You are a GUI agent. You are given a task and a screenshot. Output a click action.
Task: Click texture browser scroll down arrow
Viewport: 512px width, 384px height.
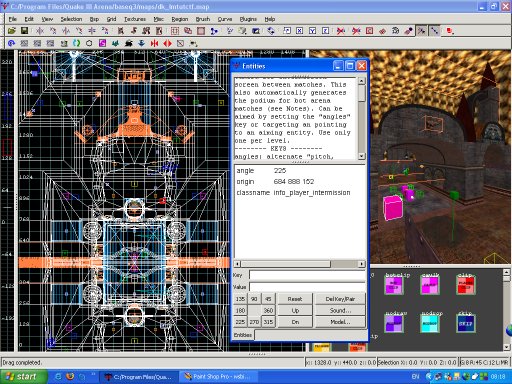pos(506,347)
